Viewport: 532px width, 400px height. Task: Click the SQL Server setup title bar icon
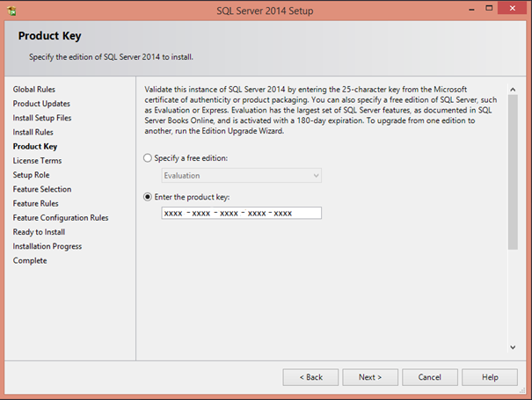(11, 11)
